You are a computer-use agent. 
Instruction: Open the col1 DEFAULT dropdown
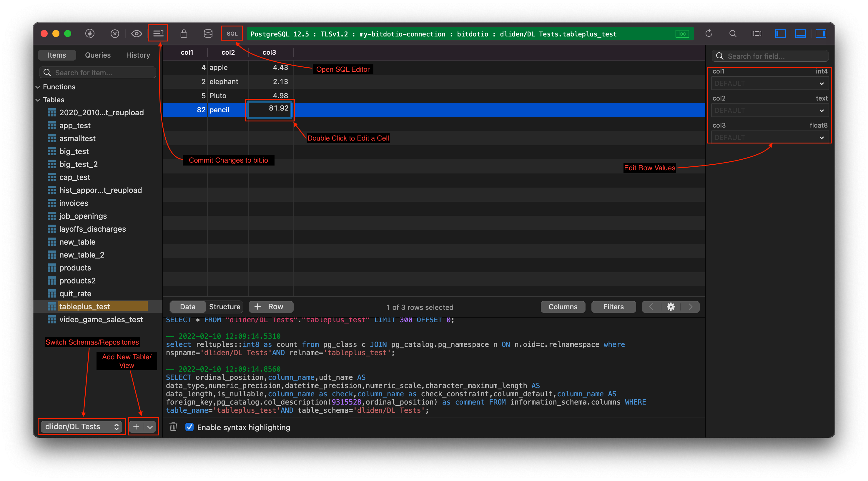[x=770, y=83]
